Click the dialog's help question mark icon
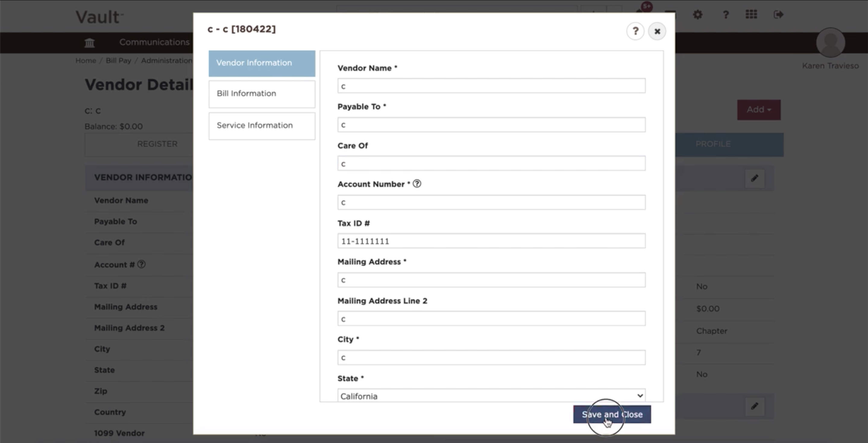Image resolution: width=868 pixels, height=443 pixels. click(x=636, y=31)
